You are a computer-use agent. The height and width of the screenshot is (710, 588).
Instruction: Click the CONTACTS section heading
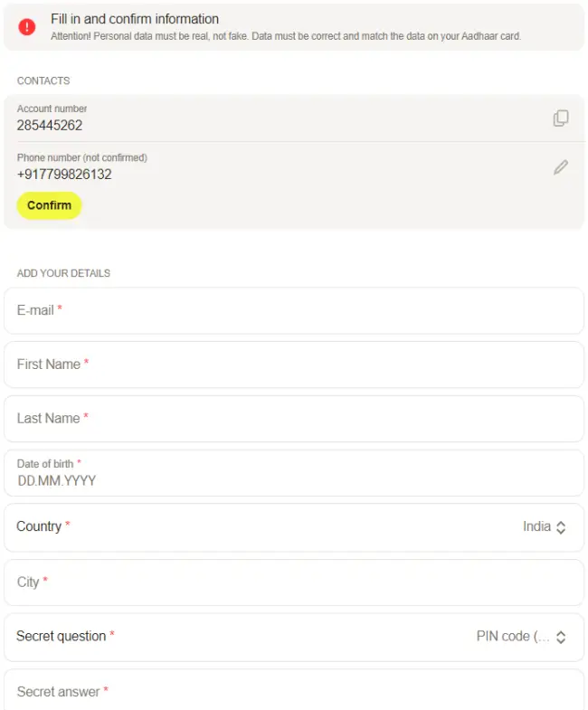coord(43,81)
